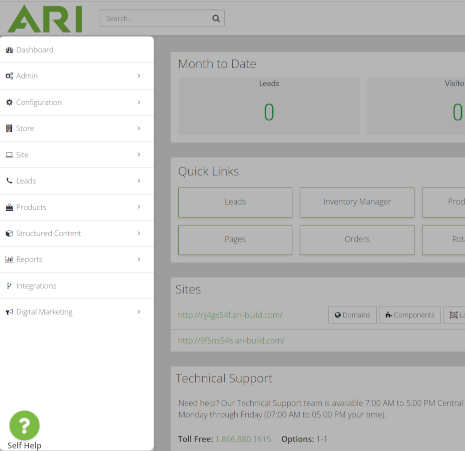Click the Sites heading
Viewport: 465px width, 451px height.
pyautogui.click(x=188, y=289)
